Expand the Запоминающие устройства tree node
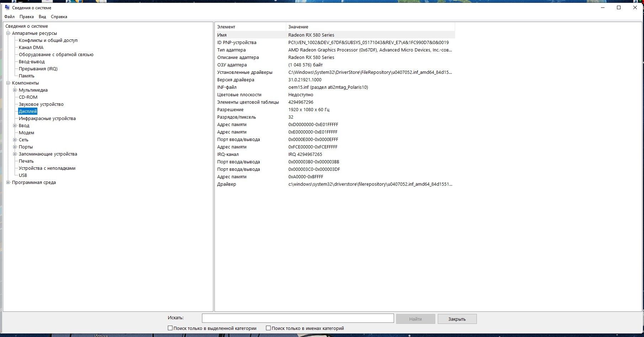The image size is (644, 337). (x=15, y=154)
